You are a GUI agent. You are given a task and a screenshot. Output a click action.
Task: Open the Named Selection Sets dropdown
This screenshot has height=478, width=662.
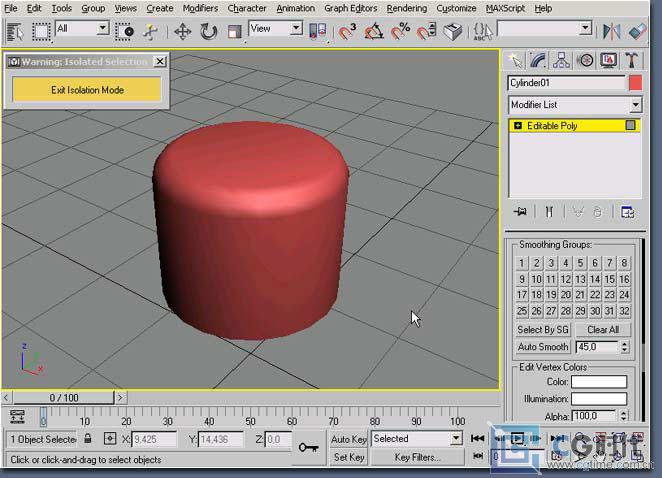(585, 28)
